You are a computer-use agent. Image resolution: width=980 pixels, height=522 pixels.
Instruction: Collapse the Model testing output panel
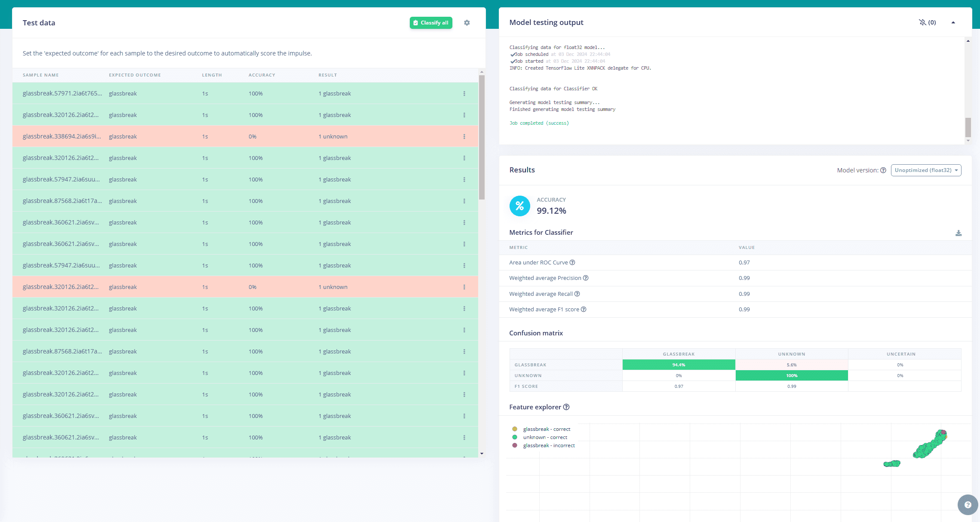(x=953, y=22)
